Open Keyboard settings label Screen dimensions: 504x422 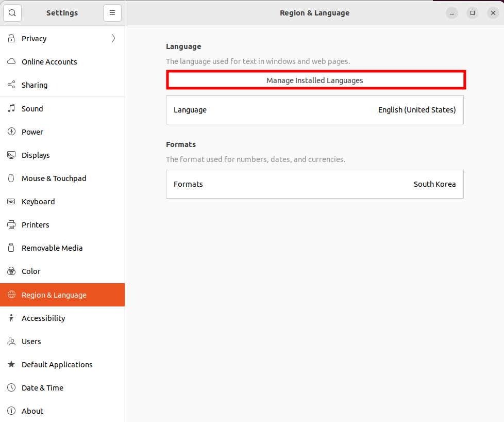pos(38,202)
